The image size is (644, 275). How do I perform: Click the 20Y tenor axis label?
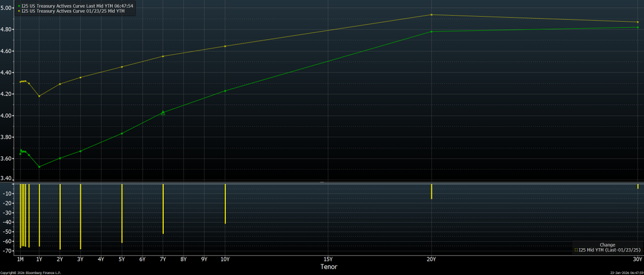click(431, 259)
